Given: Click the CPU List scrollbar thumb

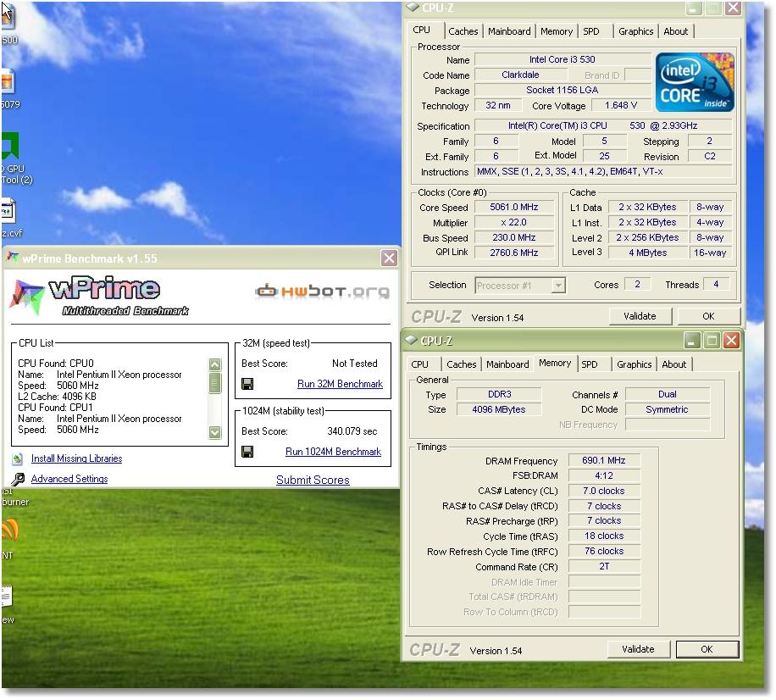Looking at the screenshot, I should pos(215,383).
